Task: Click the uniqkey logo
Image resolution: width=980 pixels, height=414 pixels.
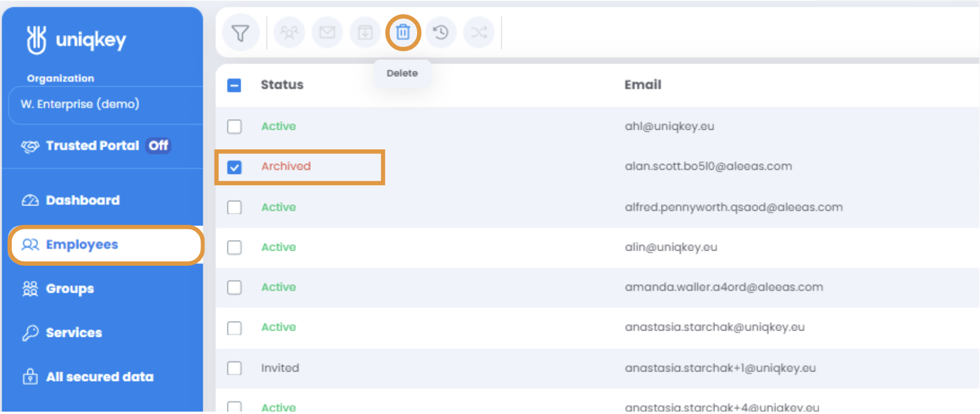Action: click(x=76, y=40)
